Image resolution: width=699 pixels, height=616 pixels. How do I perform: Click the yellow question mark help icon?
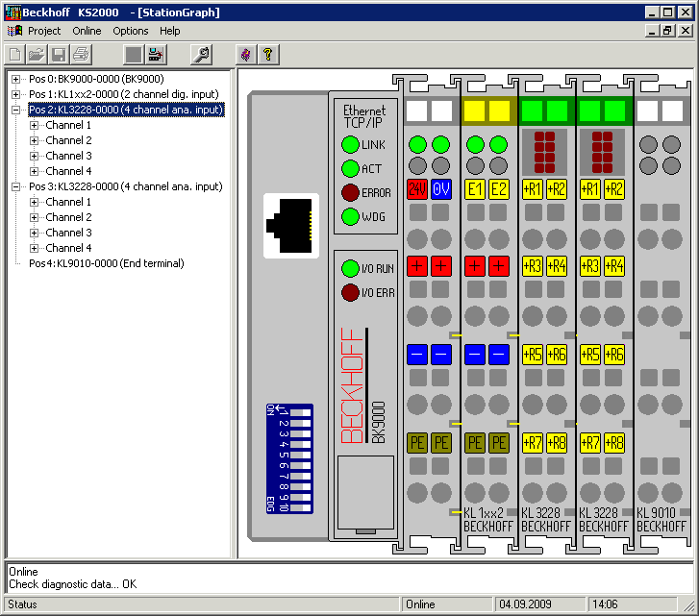pyautogui.click(x=268, y=55)
